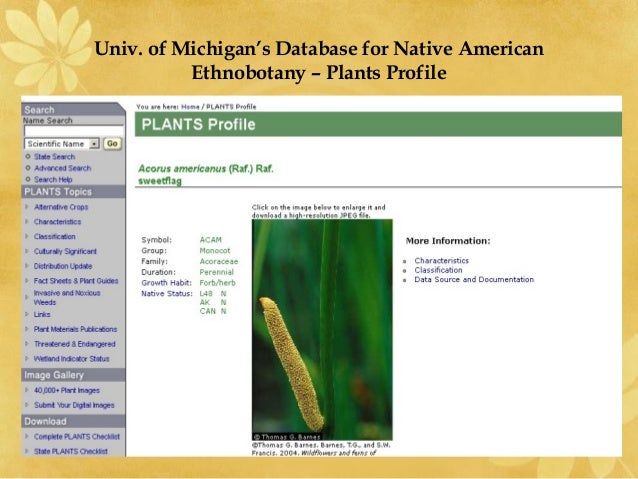Click arrow marker beside Alternative Crops
The height and width of the screenshot is (479, 638).
pyautogui.click(x=27, y=207)
